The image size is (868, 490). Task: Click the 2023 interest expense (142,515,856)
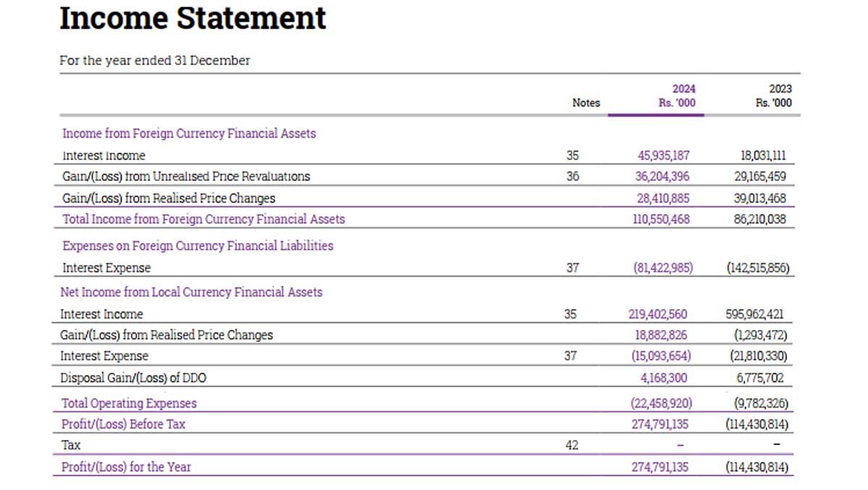point(757,268)
